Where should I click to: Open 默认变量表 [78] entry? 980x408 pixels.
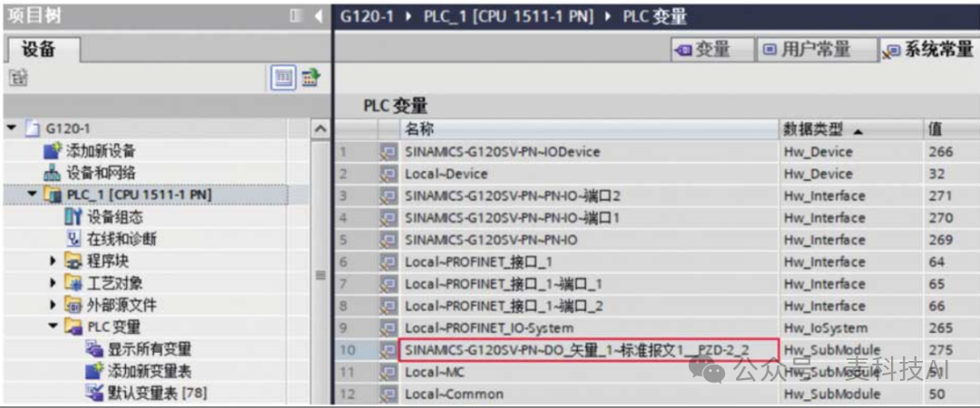157,393
